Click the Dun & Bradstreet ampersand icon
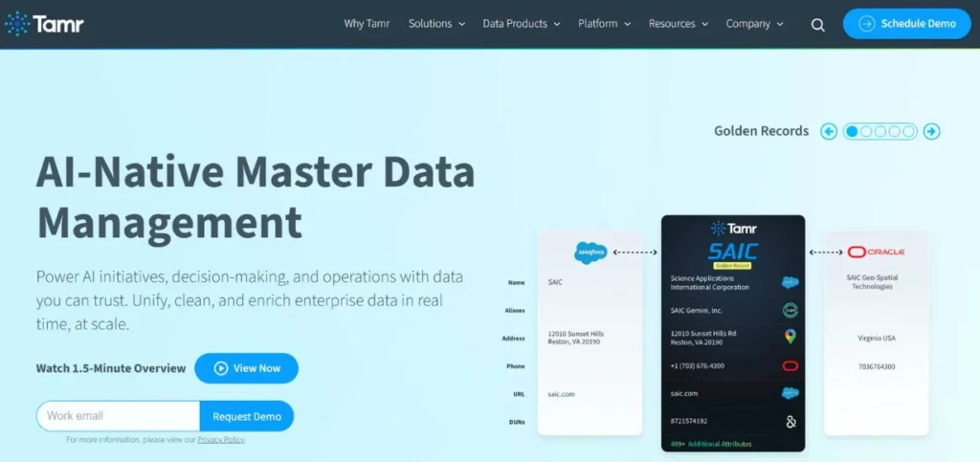This screenshot has width=980, height=462. point(790,421)
